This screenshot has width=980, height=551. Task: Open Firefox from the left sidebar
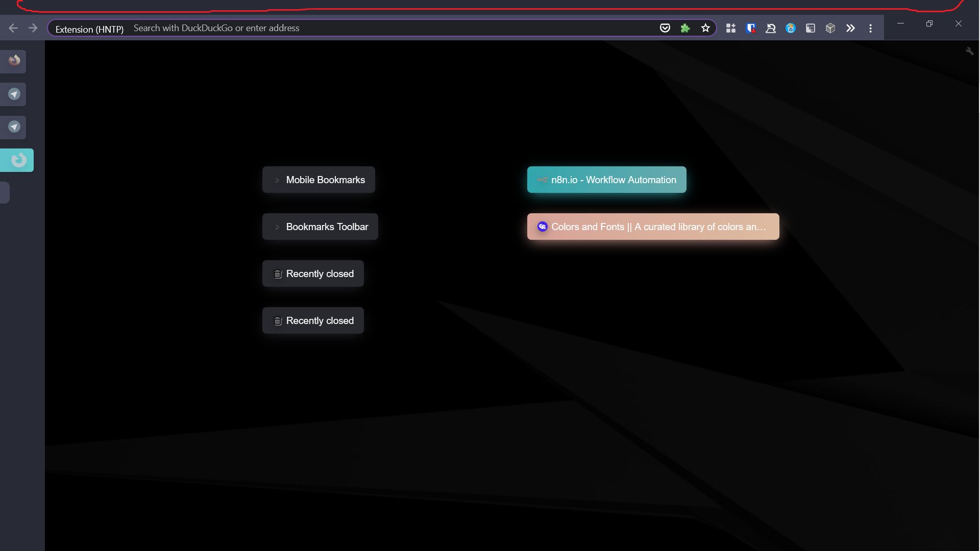[13, 61]
